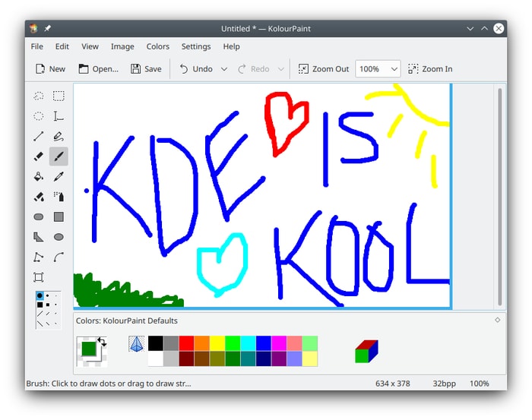This screenshot has height=420, width=532.
Task: Open the Edit menu
Action: [x=62, y=46]
